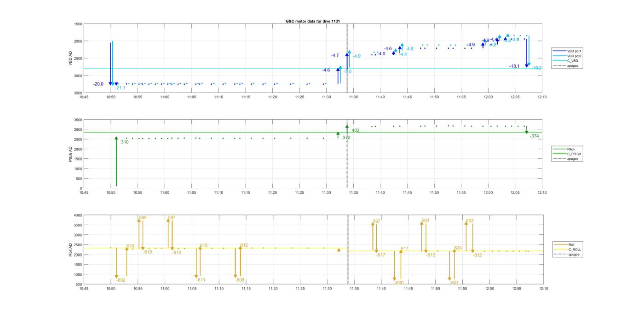Image resolution: width=644 pixels, height=319 pixels.
Task: Click the title "G&C motor data for dive 1131"
Action: click(313, 22)
